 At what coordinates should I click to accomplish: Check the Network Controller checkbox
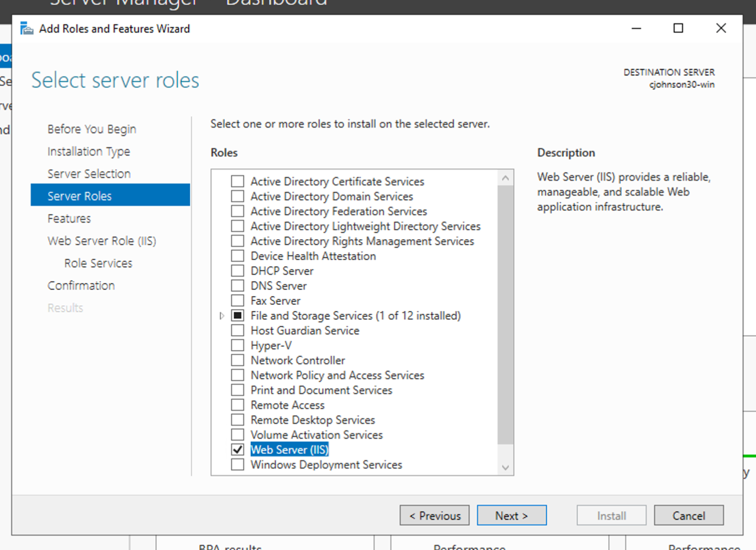(x=238, y=360)
